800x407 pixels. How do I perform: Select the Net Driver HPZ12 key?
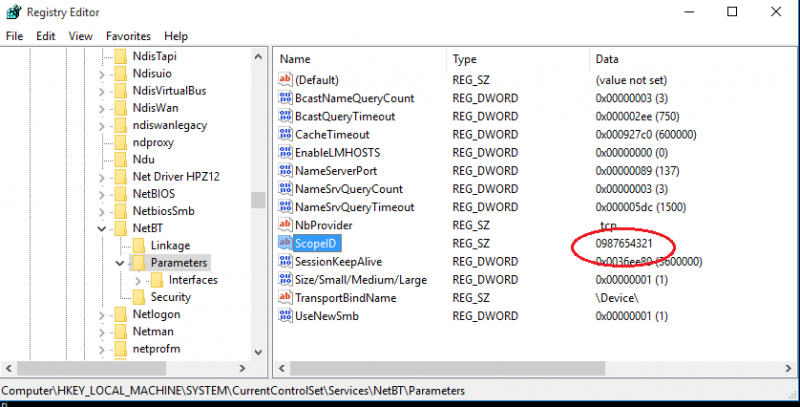pyautogui.click(x=174, y=176)
